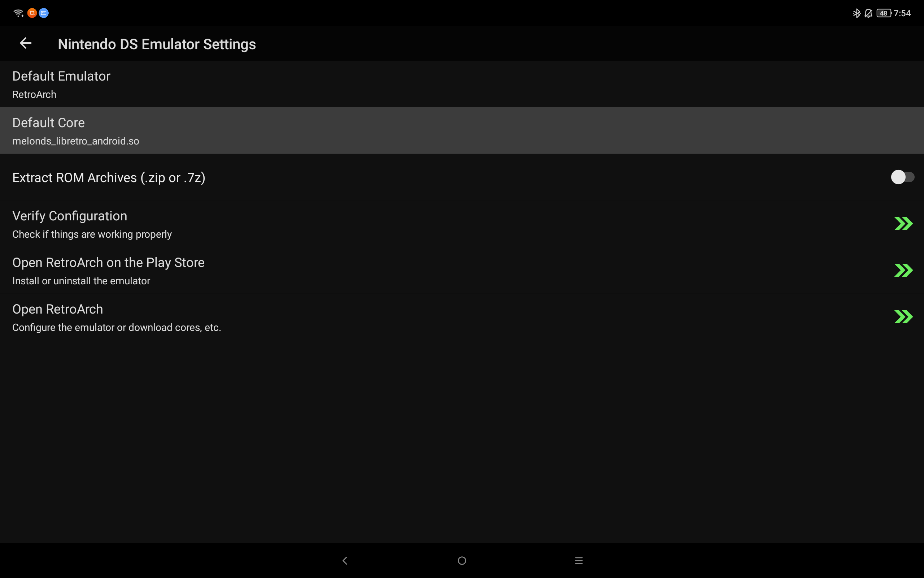This screenshot has width=924, height=578.
Task: Click the 7:54 clock
Action: 902,13
